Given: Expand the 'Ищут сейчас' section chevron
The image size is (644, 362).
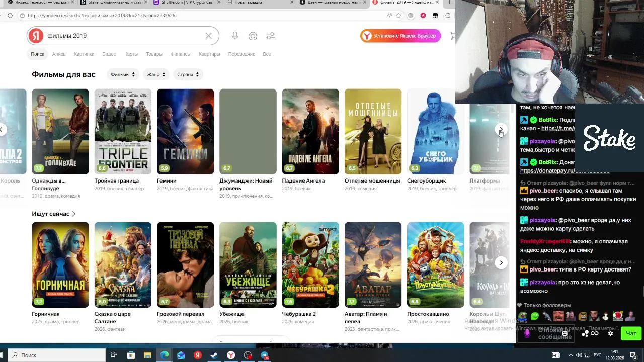Looking at the screenshot, I should (73, 214).
